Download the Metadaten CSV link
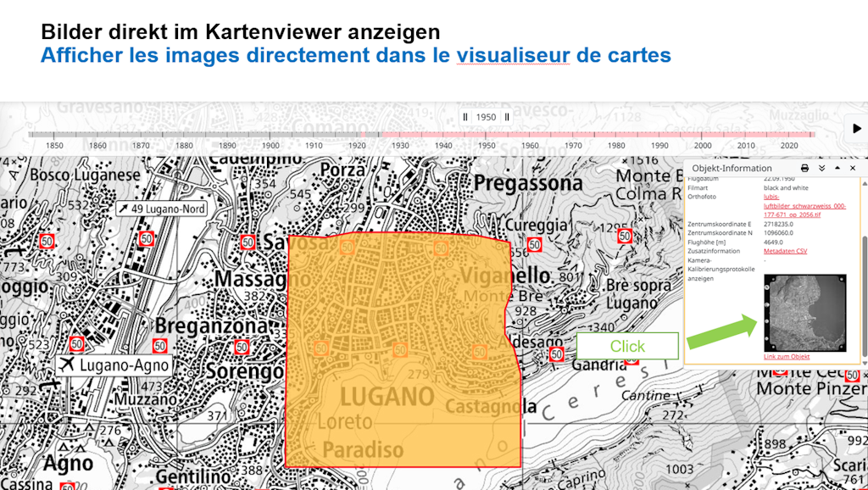The width and height of the screenshot is (868, 490). [785, 251]
